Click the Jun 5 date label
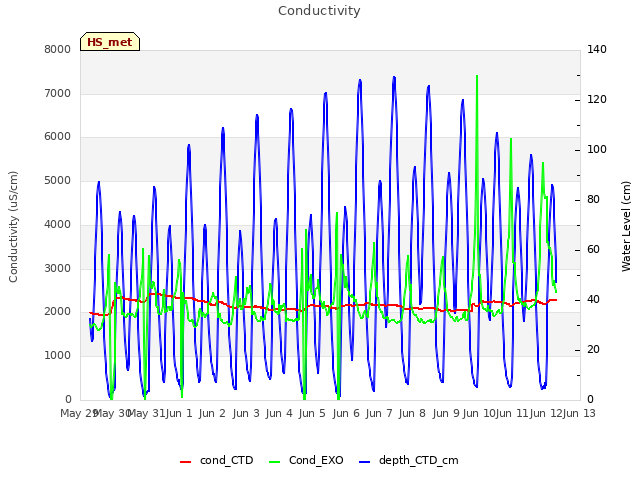Viewport: 640px width, 480px height. (x=312, y=413)
